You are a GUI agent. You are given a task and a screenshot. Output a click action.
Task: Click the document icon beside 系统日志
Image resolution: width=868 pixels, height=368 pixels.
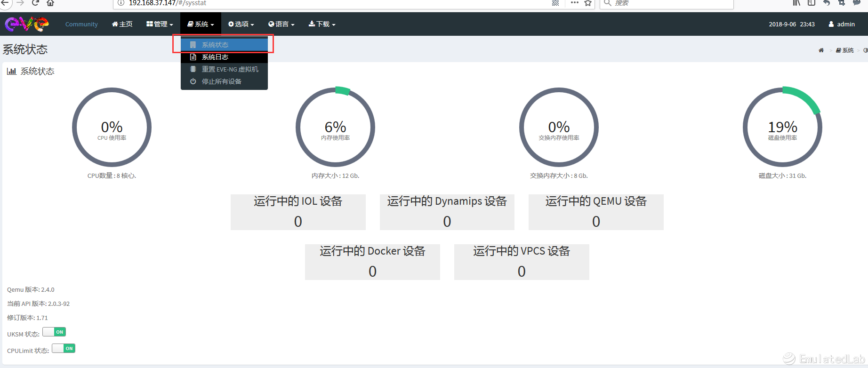click(193, 57)
